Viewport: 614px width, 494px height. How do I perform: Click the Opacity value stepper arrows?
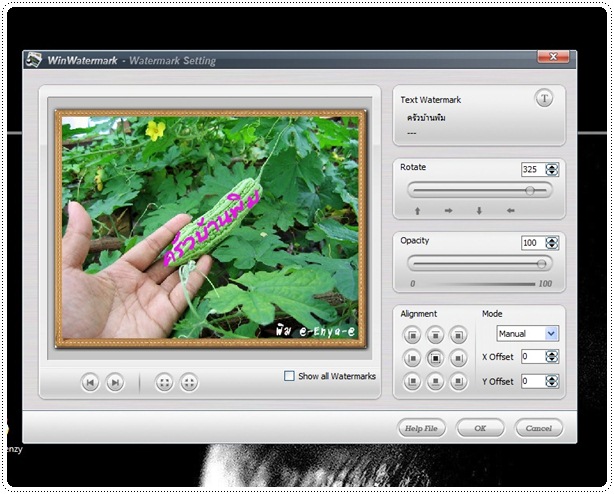click(552, 243)
